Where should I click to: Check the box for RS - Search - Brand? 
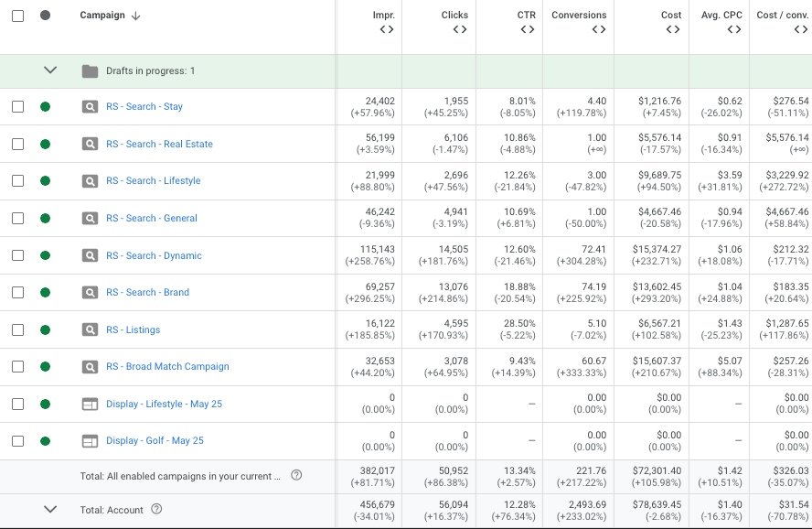(x=17, y=292)
